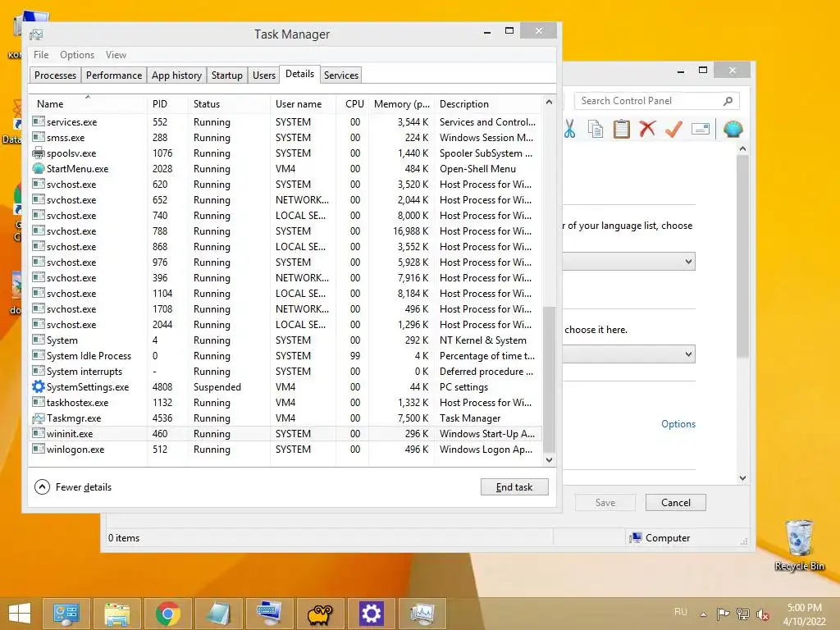Launch Google Chrome from the taskbar
This screenshot has height=630, width=840.
tap(168, 614)
